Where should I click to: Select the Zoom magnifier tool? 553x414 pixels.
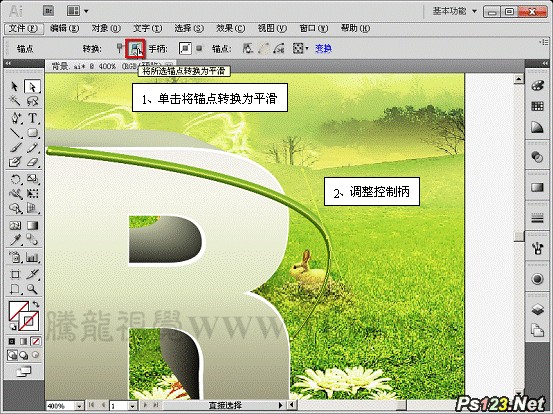click(32, 289)
